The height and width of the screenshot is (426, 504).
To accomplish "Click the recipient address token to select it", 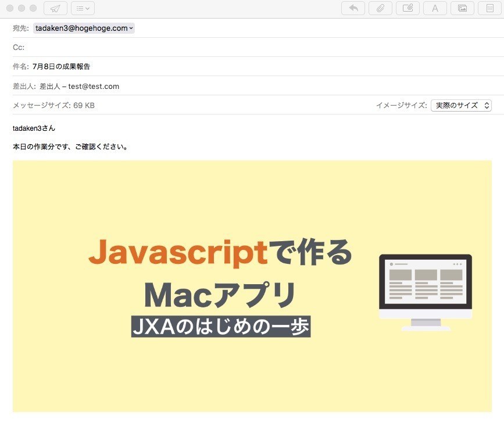I will click(81, 28).
